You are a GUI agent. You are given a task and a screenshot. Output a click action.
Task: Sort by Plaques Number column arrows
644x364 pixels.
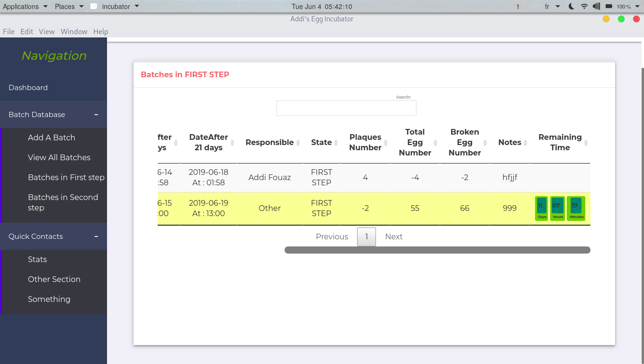386,143
